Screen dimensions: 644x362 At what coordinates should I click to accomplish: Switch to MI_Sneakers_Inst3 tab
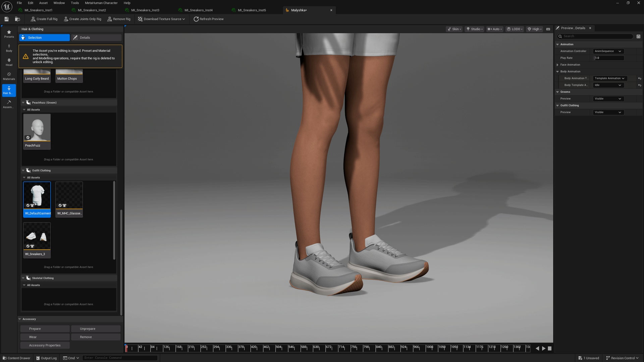point(145,10)
